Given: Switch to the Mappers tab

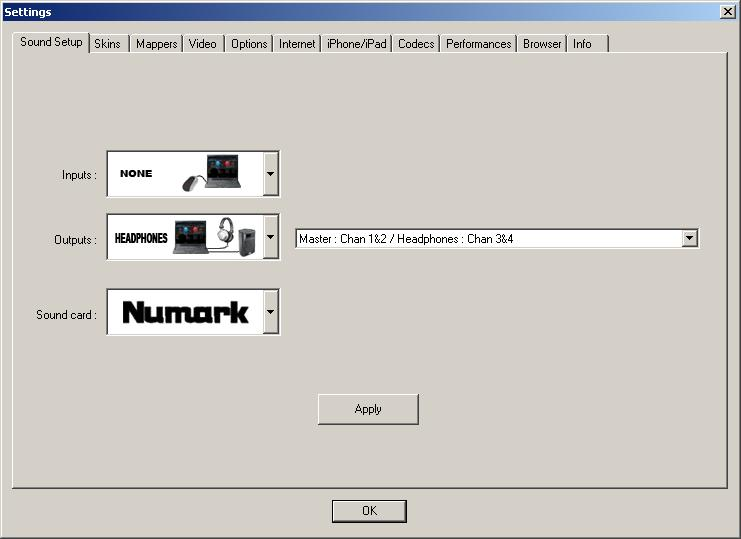Looking at the screenshot, I should coord(156,44).
